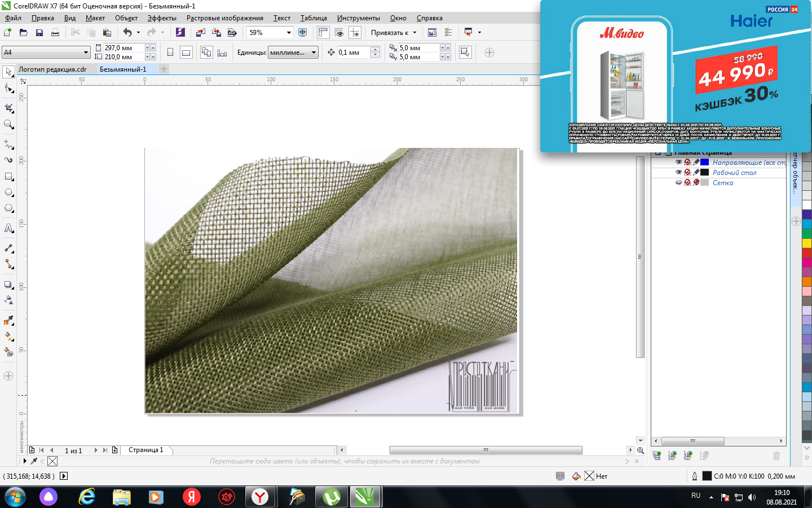Image resolution: width=812 pixels, height=508 pixels.
Task: Click the Import icon
Action: [200, 33]
